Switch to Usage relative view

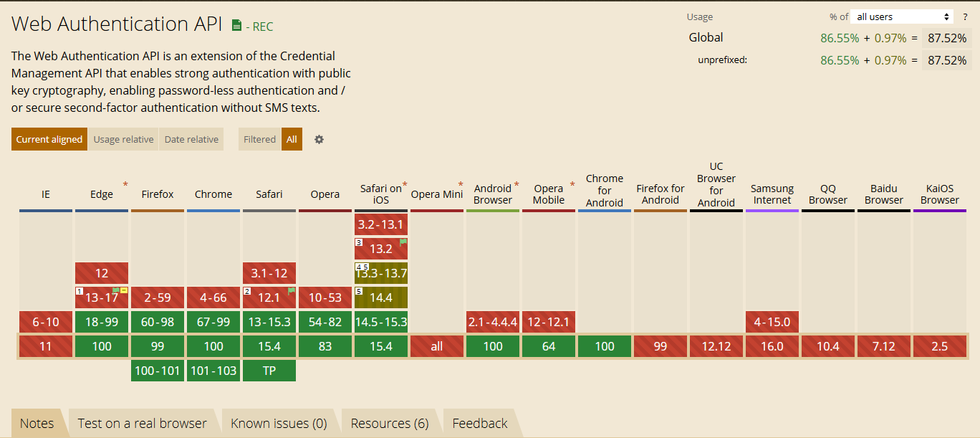pyautogui.click(x=123, y=139)
